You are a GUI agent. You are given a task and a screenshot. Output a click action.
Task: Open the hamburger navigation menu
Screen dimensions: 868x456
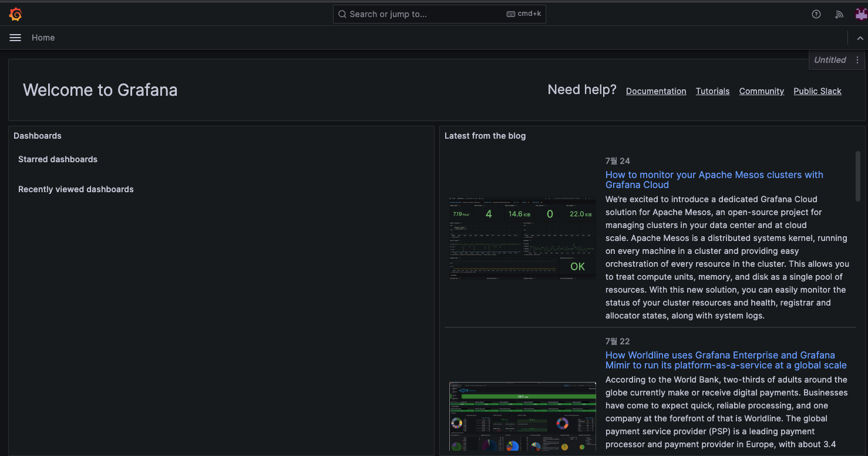coord(15,38)
